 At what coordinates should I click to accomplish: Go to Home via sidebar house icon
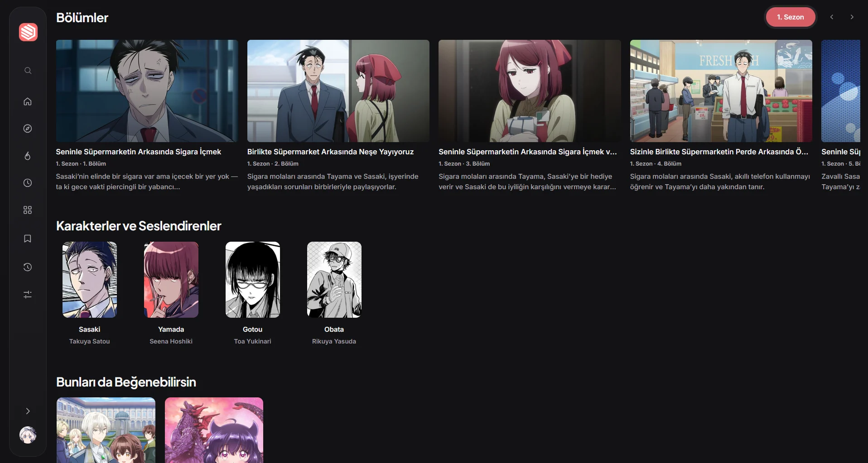[28, 101]
